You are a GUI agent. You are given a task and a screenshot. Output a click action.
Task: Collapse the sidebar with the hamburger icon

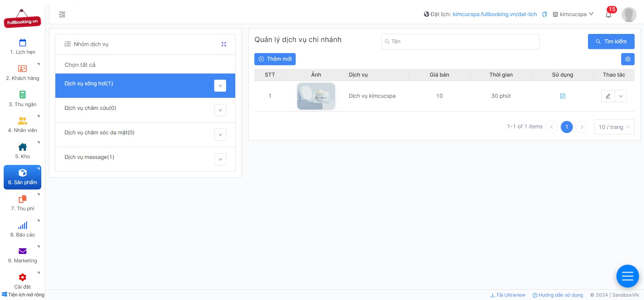click(x=62, y=14)
